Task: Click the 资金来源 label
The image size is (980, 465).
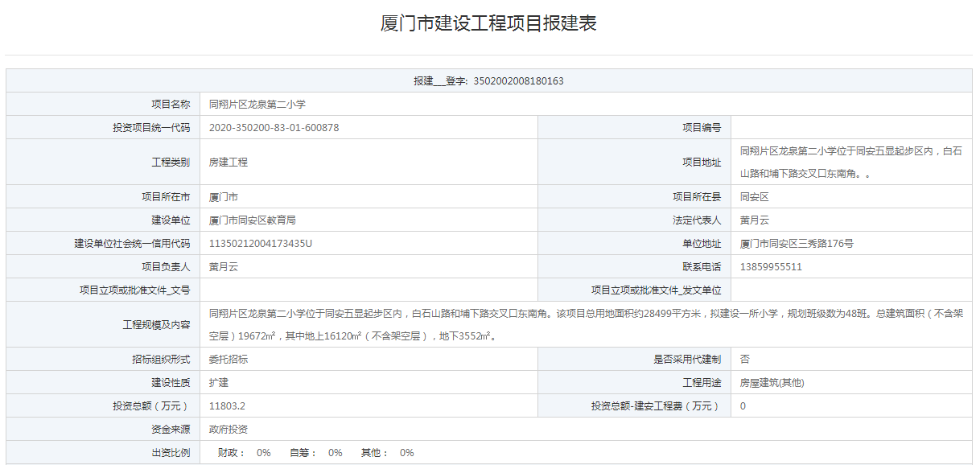Action: click(171, 430)
